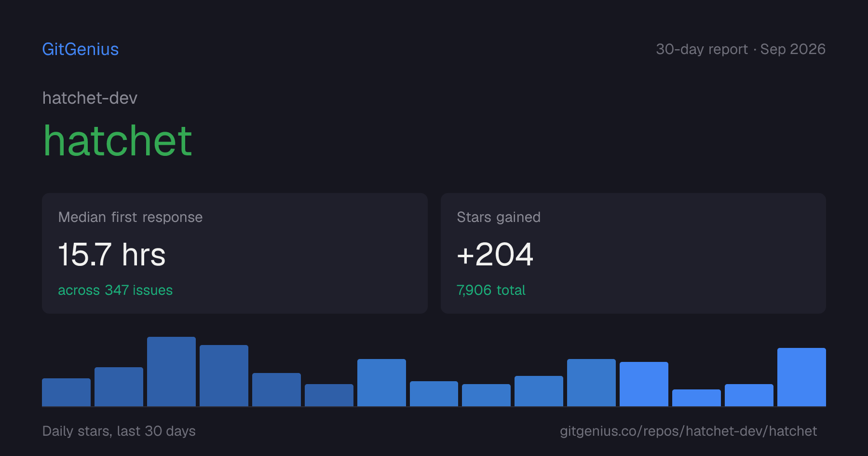868x456 pixels.
Task: Select the 7,906 total text
Action: point(491,290)
